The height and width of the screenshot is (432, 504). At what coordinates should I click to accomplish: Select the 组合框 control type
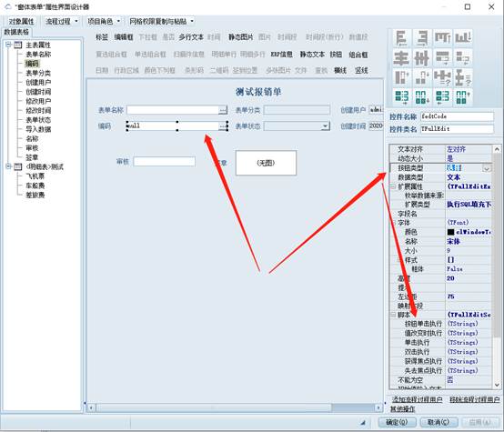click(358, 55)
